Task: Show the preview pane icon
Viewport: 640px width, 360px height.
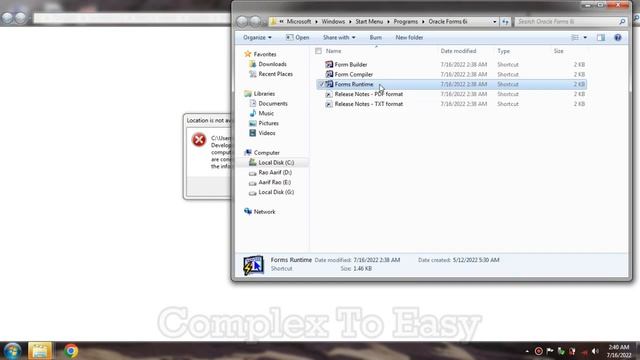Action: coord(600,38)
